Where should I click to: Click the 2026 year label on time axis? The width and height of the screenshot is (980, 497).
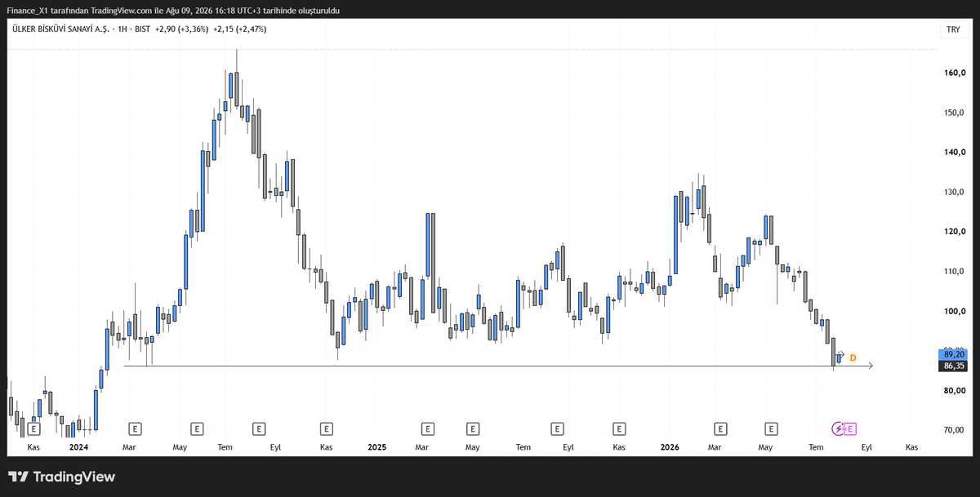coord(670,447)
